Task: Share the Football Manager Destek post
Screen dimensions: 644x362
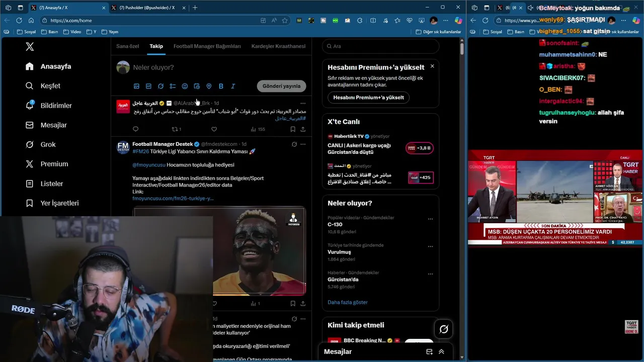Action: (303, 304)
